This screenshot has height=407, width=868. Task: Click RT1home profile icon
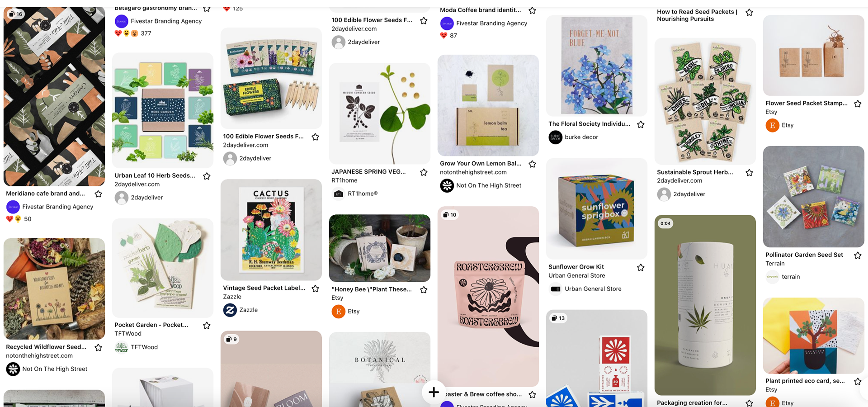[338, 194]
